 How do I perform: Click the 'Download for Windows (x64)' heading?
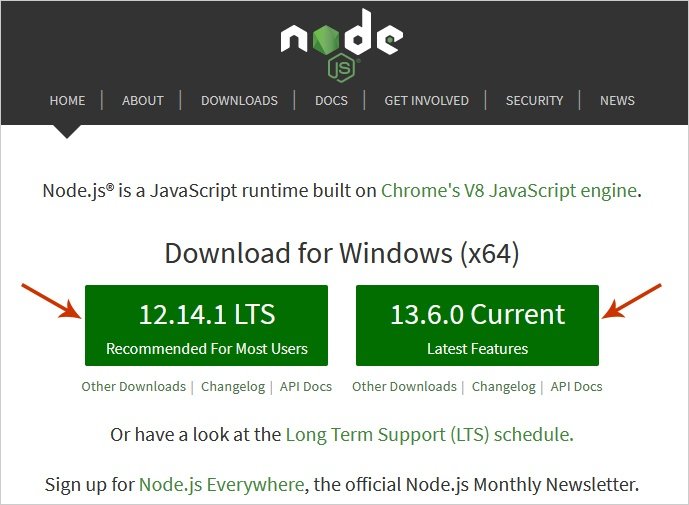tap(342, 254)
